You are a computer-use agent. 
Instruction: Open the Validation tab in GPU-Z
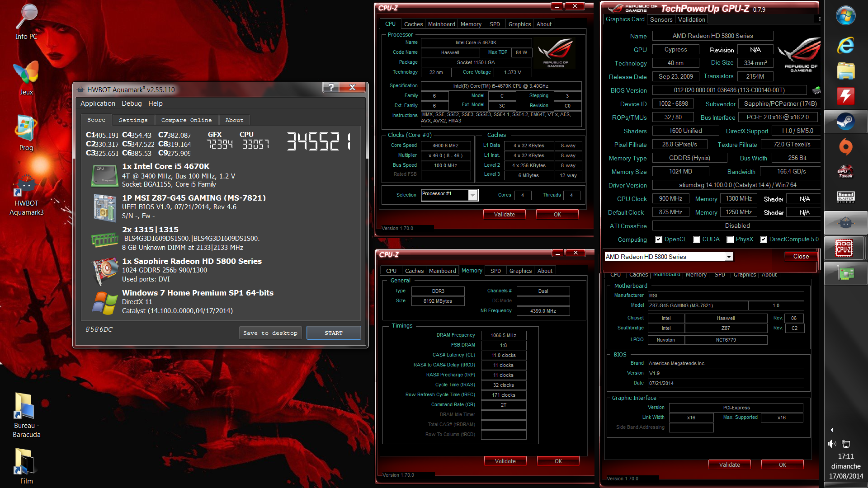click(x=691, y=19)
